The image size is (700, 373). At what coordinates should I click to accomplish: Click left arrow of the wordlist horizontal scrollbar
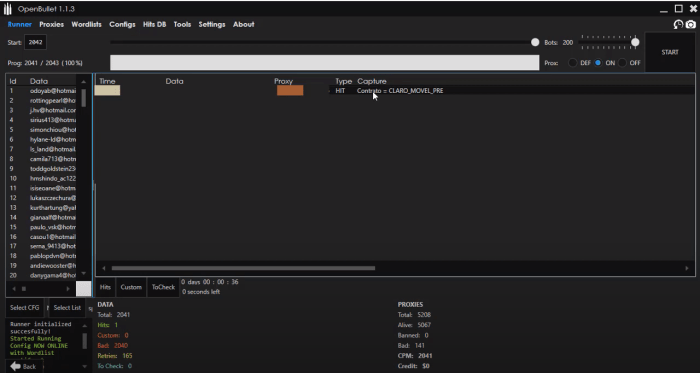[x=13, y=289]
